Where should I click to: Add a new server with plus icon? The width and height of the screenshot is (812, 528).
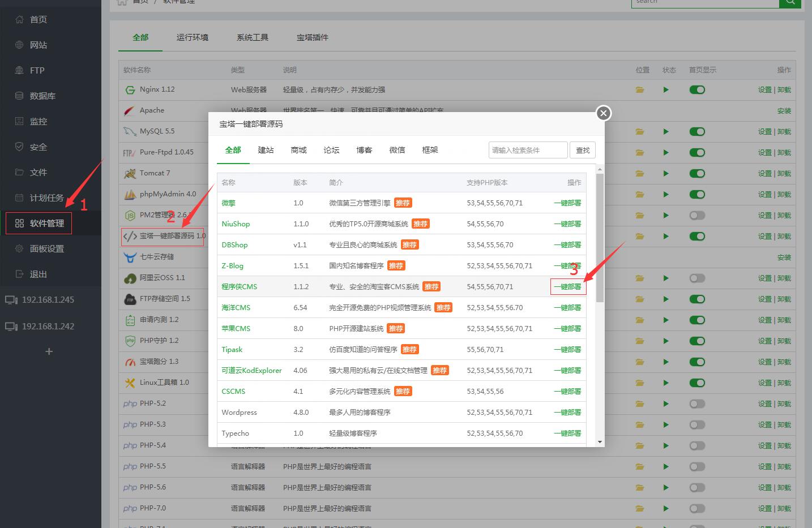49,351
